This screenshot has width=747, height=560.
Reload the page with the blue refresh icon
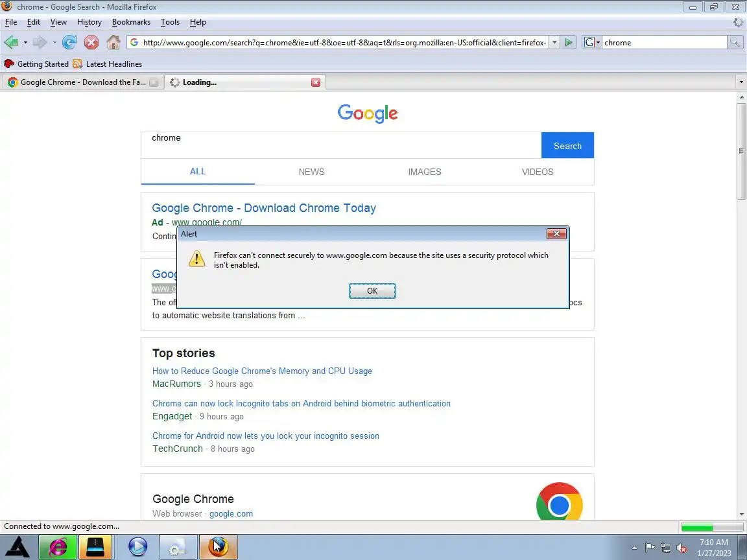[69, 42]
